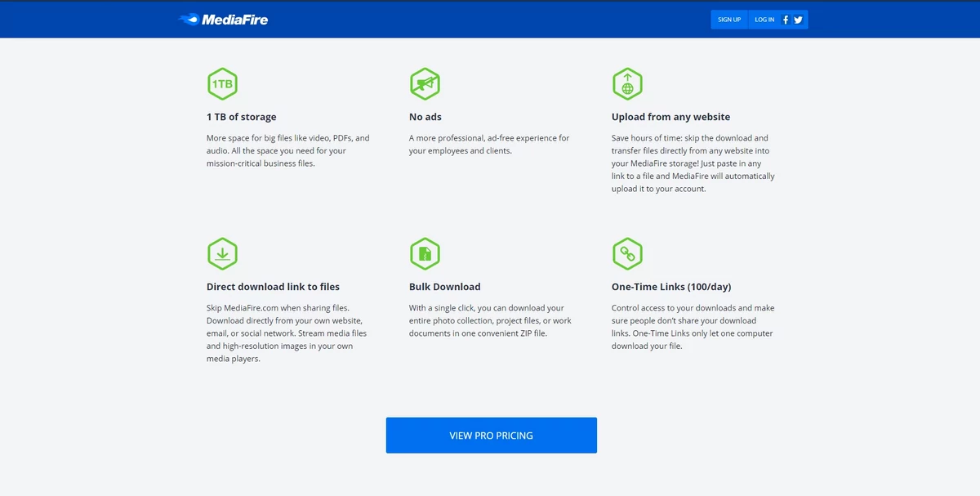Click the "One-Time Links (100/day)" heading

[671, 287]
